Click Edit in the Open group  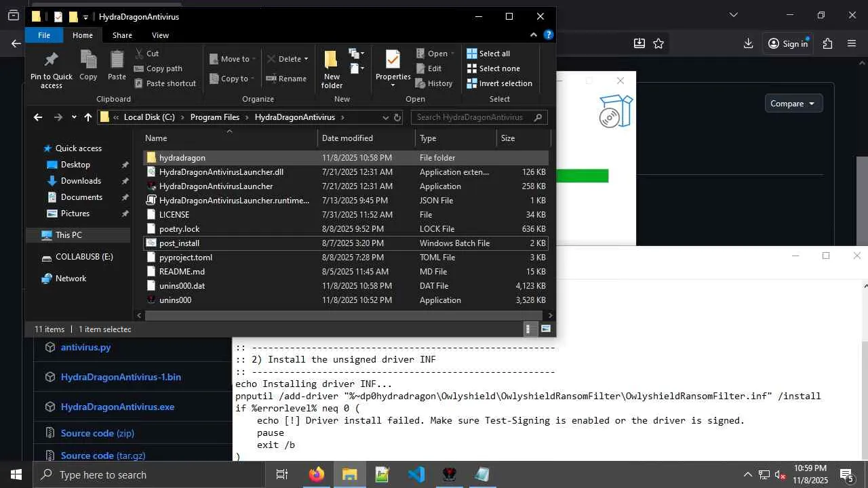(x=428, y=68)
